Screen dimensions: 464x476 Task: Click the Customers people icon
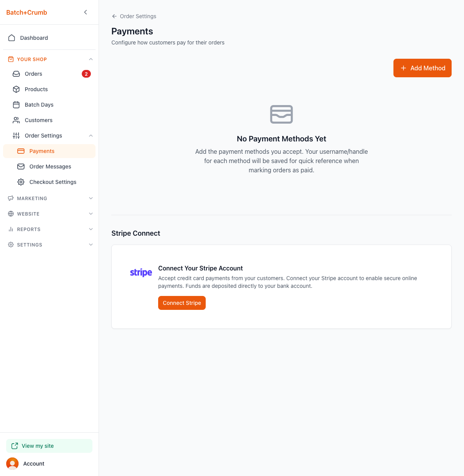click(x=16, y=120)
